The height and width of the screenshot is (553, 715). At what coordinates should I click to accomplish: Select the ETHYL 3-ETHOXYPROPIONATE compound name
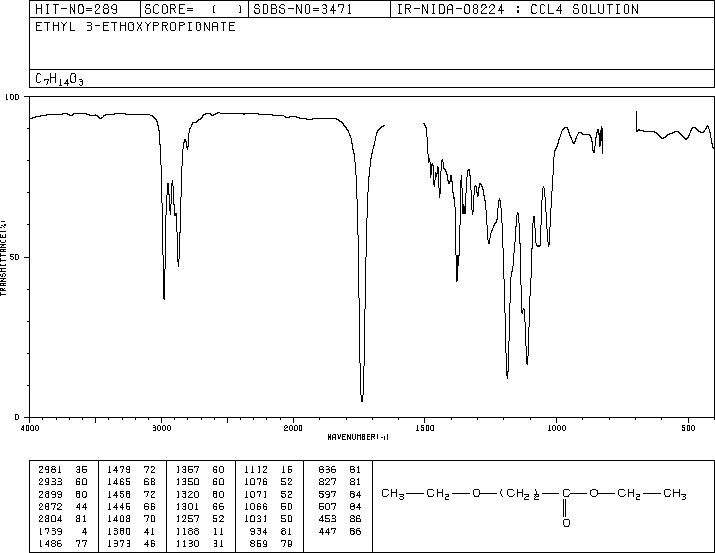(x=135, y=27)
